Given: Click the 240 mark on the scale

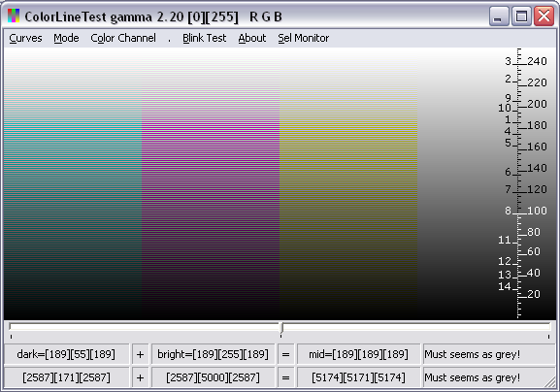Looking at the screenshot, I should tap(537, 61).
